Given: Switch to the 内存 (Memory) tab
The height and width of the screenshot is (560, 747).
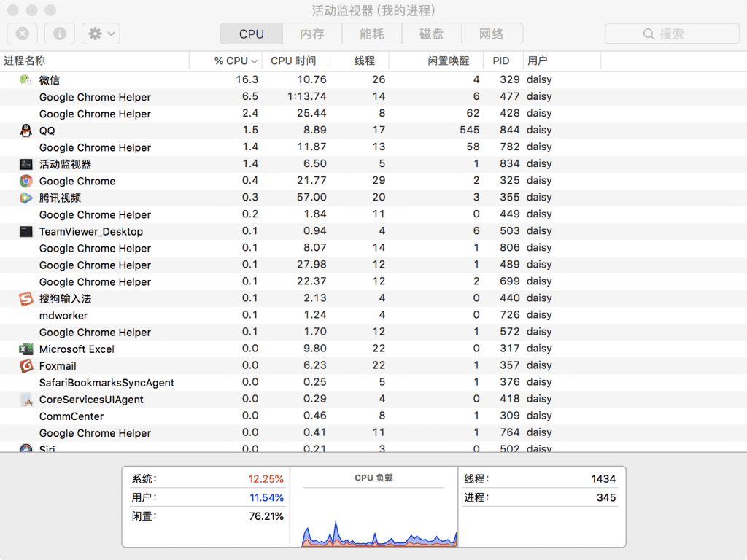Looking at the screenshot, I should 311,34.
